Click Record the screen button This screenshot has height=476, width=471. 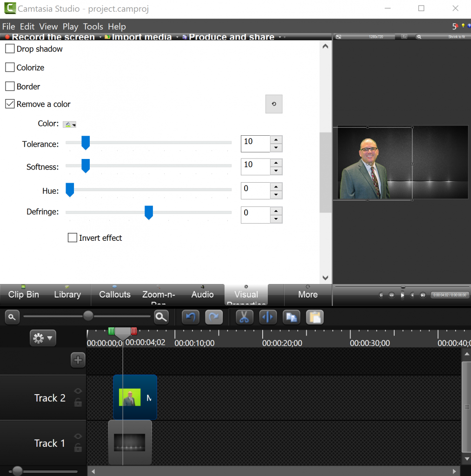click(x=50, y=37)
